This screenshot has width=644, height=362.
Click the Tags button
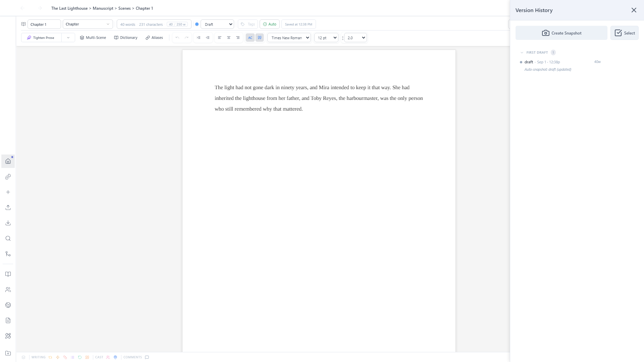tap(248, 24)
